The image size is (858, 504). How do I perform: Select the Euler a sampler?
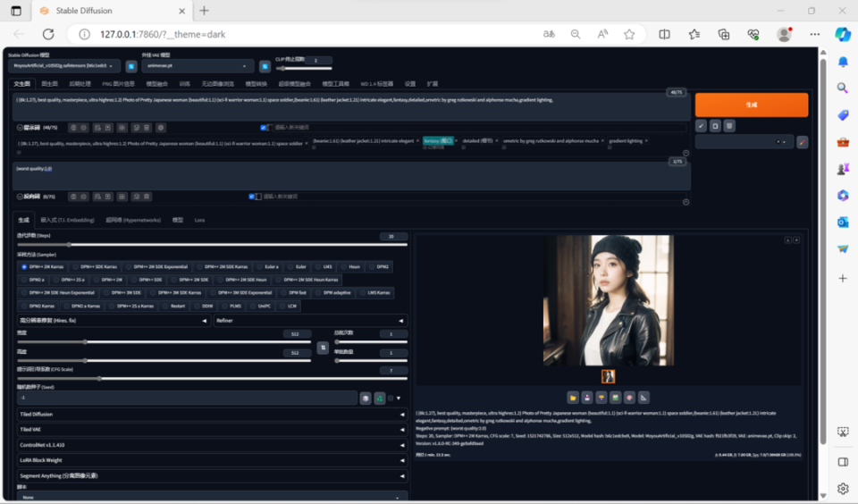[x=268, y=267]
